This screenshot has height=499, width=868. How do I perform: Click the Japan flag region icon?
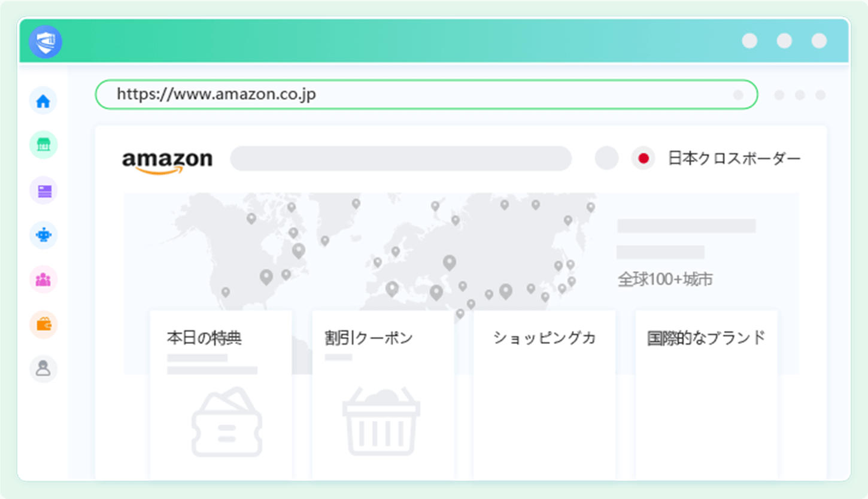coord(644,159)
